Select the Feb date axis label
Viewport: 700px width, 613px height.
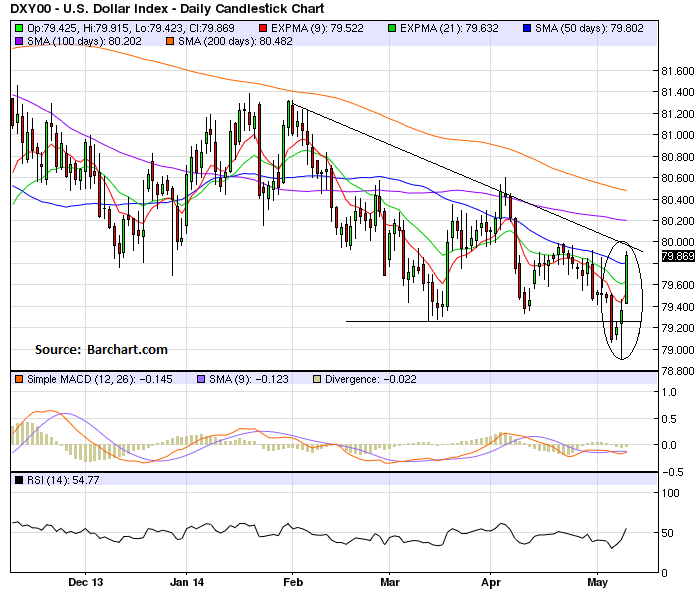click(293, 582)
